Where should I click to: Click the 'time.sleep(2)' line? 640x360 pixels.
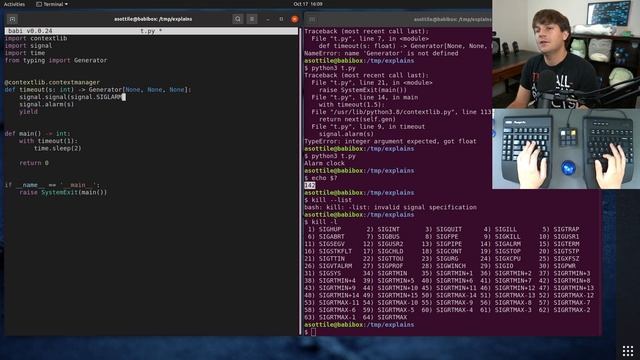(58, 148)
